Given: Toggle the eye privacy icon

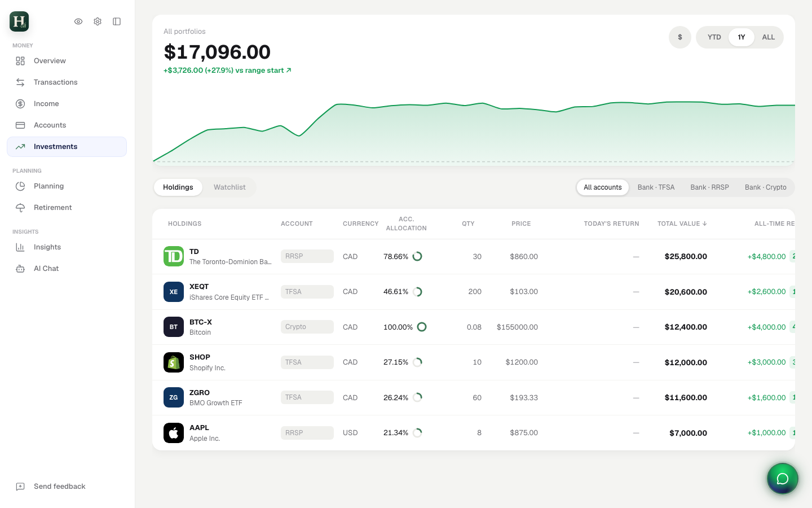Looking at the screenshot, I should (78, 21).
